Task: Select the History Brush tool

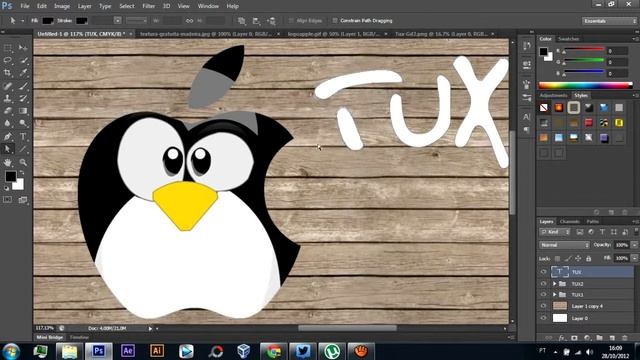Action: [23, 98]
